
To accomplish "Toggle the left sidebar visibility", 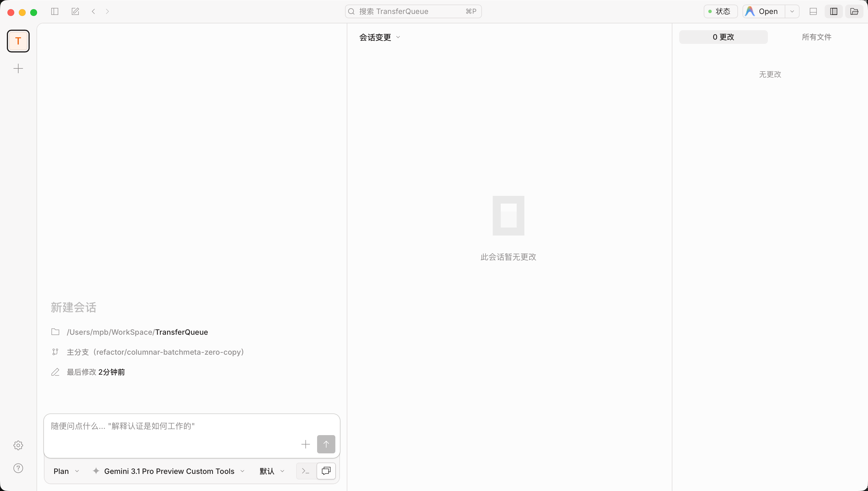I will pyautogui.click(x=55, y=11).
